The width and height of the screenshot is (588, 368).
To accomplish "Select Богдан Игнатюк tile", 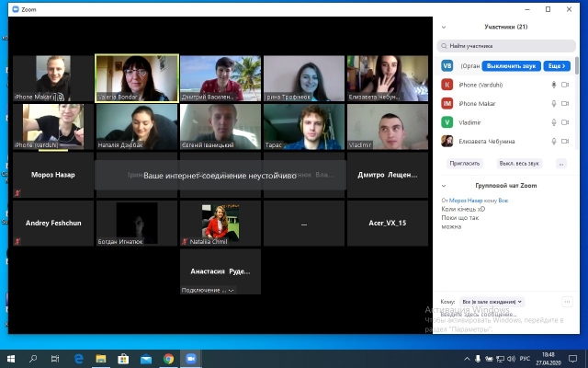I will click(137, 223).
